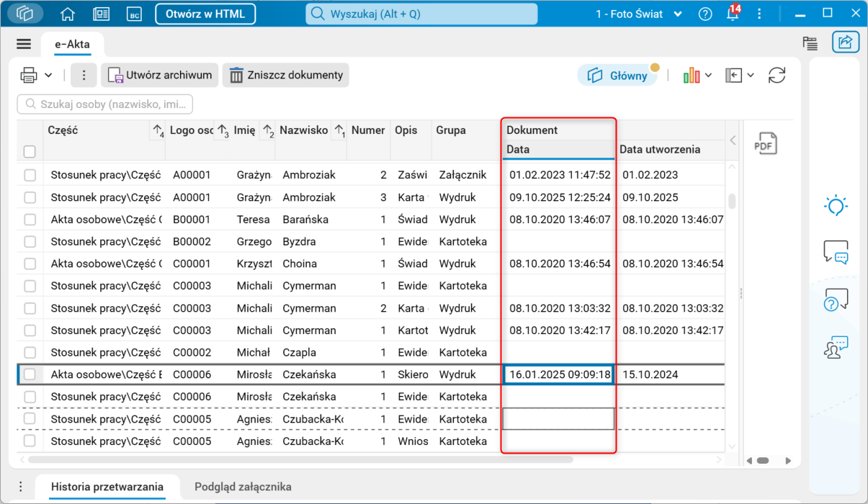Open the news panel icon next to Home
The width and height of the screenshot is (868, 504).
(101, 14)
